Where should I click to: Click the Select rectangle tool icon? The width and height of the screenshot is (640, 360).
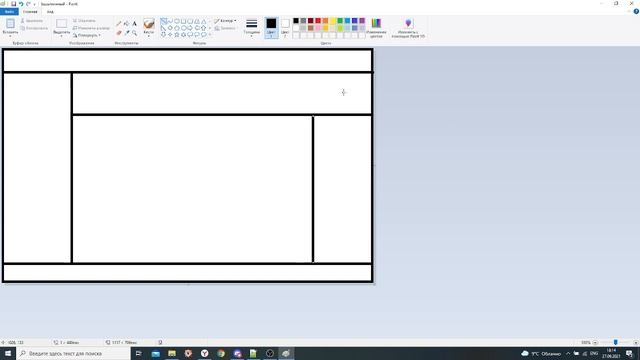coord(62,24)
